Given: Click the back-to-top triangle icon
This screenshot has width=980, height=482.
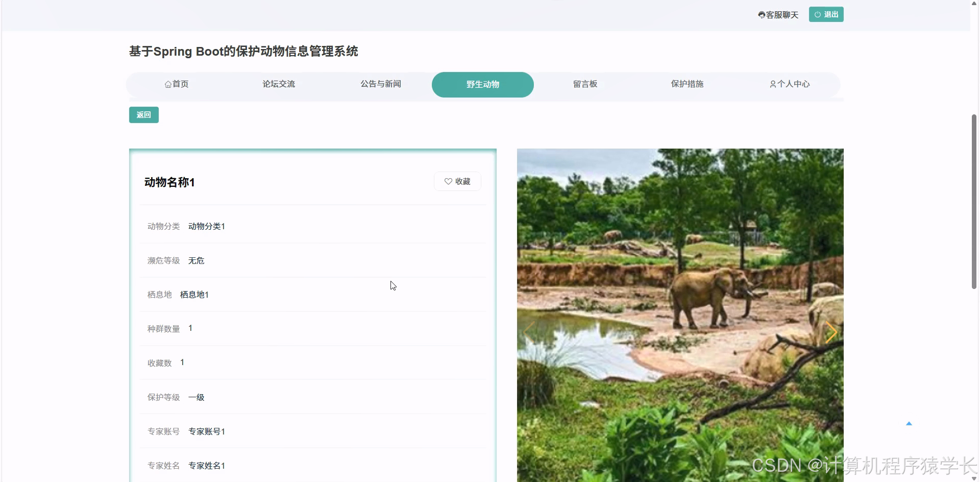Looking at the screenshot, I should coord(910,423).
